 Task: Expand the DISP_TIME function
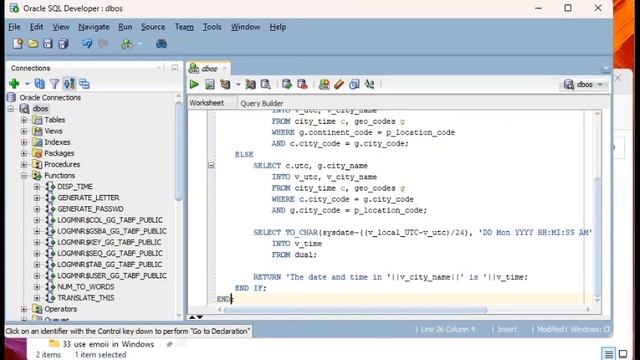(37, 187)
